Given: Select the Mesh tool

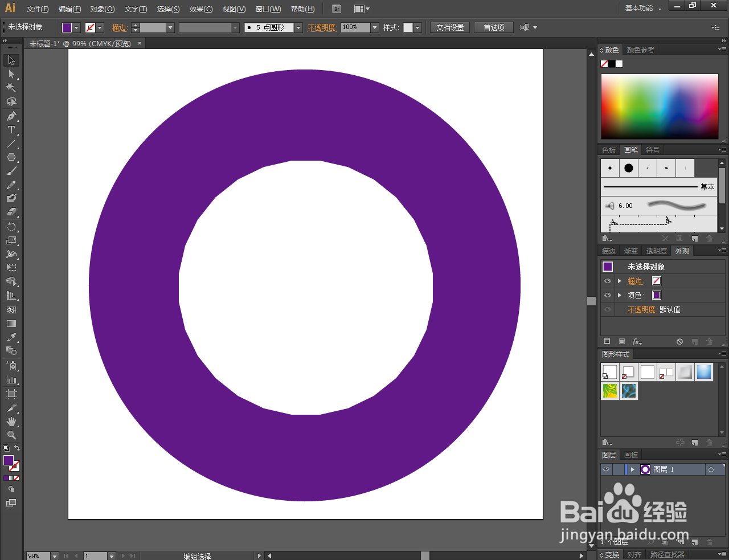Looking at the screenshot, I should click(11, 310).
